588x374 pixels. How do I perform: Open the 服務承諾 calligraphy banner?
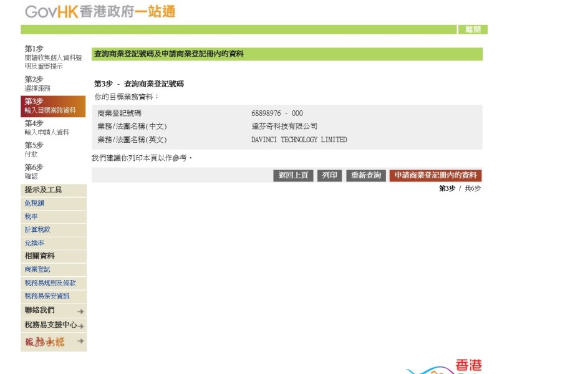pos(45,342)
